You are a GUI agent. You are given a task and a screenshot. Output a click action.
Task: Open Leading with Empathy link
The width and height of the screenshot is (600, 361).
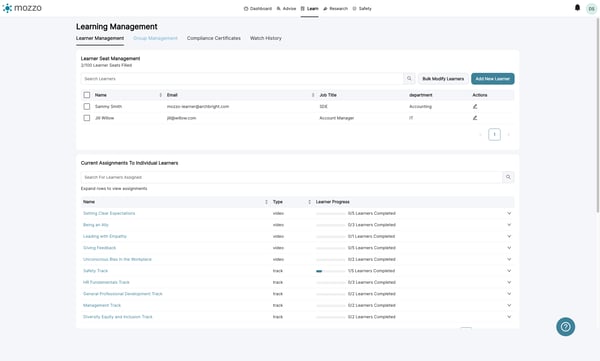[x=105, y=236]
